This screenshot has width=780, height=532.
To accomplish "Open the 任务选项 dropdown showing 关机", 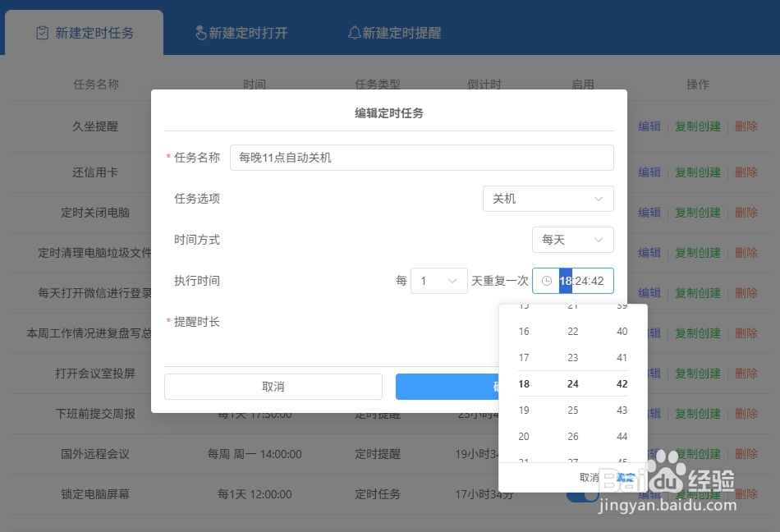I will (x=548, y=199).
